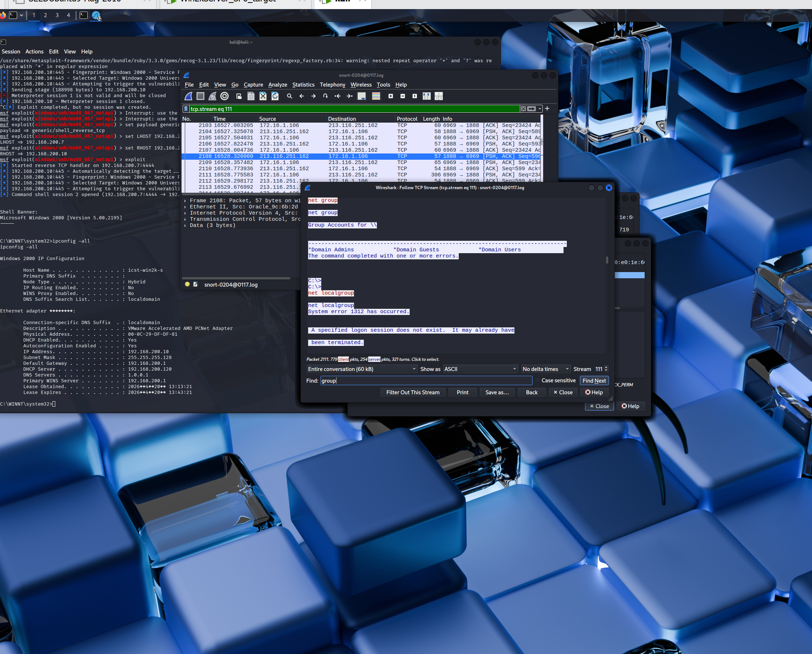
Task: Click the find packet magnifier icon
Action: click(289, 96)
